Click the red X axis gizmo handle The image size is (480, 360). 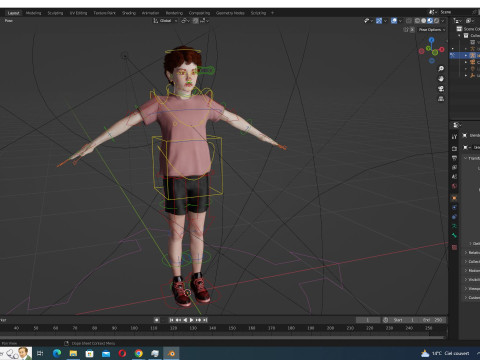[442, 49]
